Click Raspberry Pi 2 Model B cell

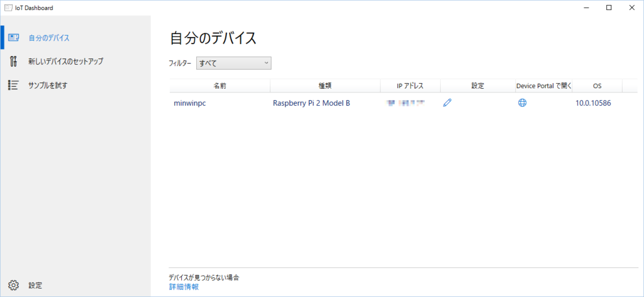tap(311, 103)
